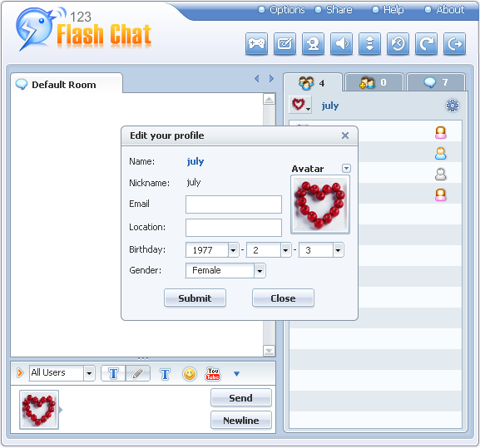
Task: Mute sound with the speaker icon
Action: coord(341,44)
